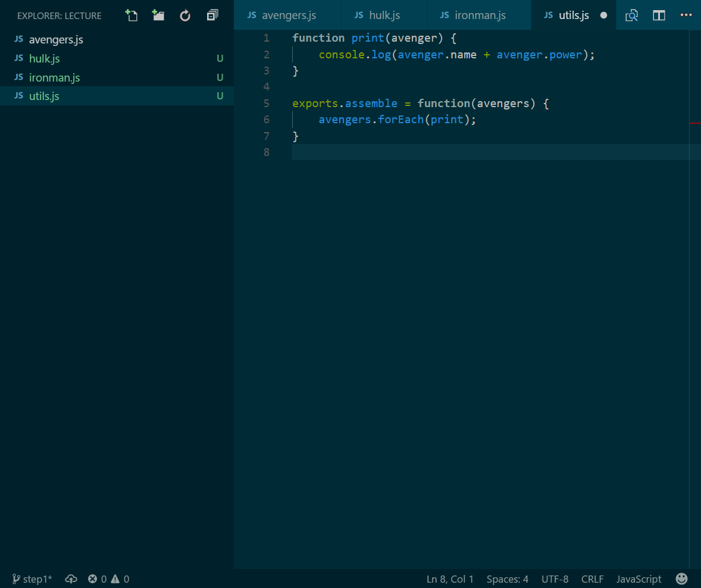Click the unsaved dot on utils.js tab
The height and width of the screenshot is (588, 701).
pyautogui.click(x=603, y=15)
